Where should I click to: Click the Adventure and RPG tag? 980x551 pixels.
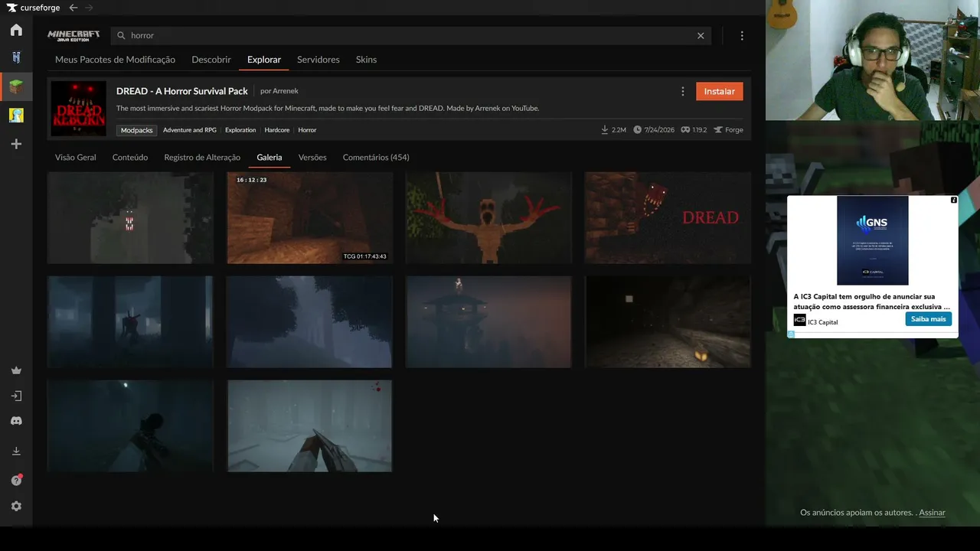coord(190,130)
